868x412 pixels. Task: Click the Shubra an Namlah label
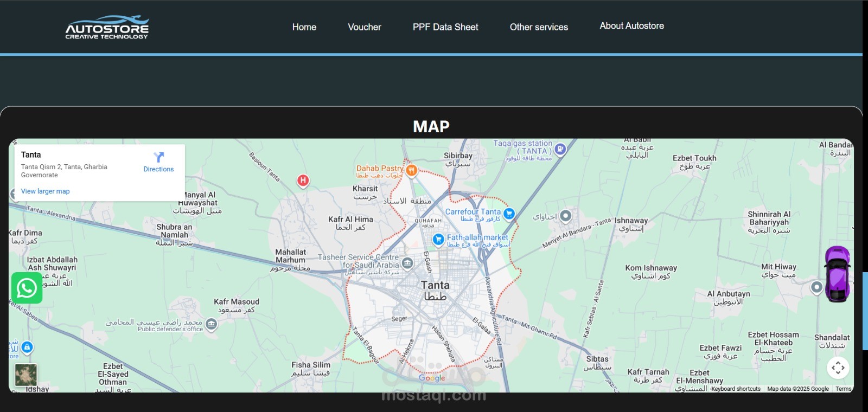(174, 235)
